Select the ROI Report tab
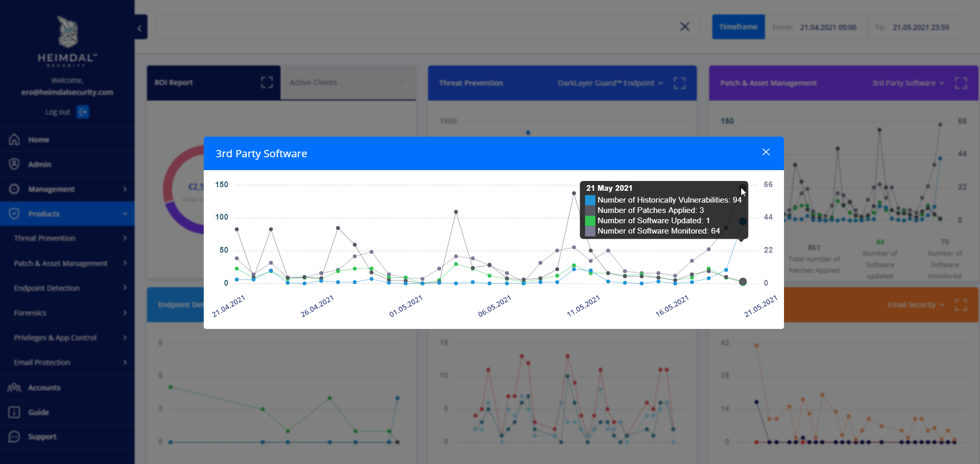Viewport: 980px width, 464px height. click(x=174, y=82)
